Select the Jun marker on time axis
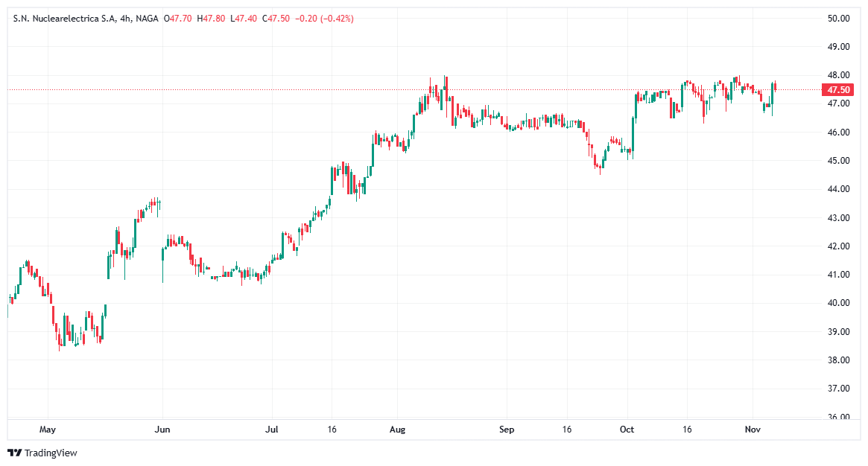 162,430
